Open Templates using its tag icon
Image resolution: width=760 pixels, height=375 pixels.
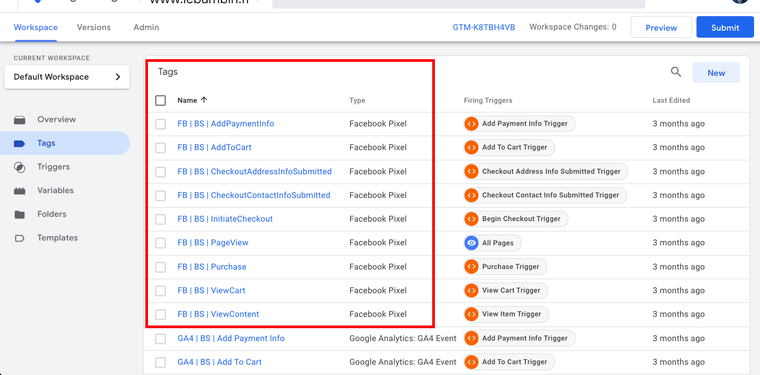(19, 238)
